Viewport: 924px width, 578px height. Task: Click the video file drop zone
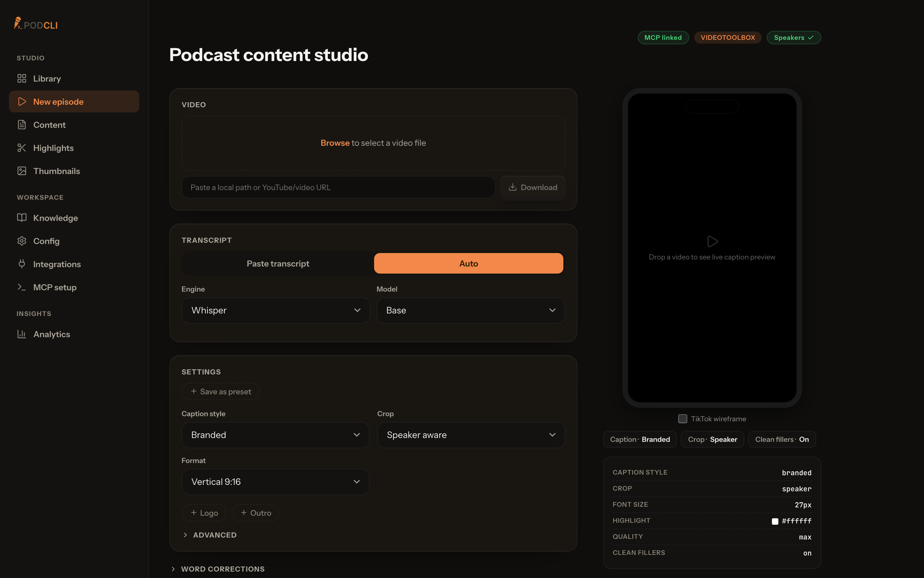pos(373,143)
